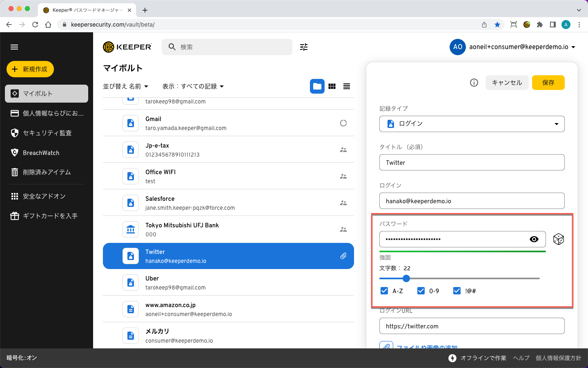The image size is (588, 368).
Task: Click the キャンセル button
Action: (x=507, y=83)
